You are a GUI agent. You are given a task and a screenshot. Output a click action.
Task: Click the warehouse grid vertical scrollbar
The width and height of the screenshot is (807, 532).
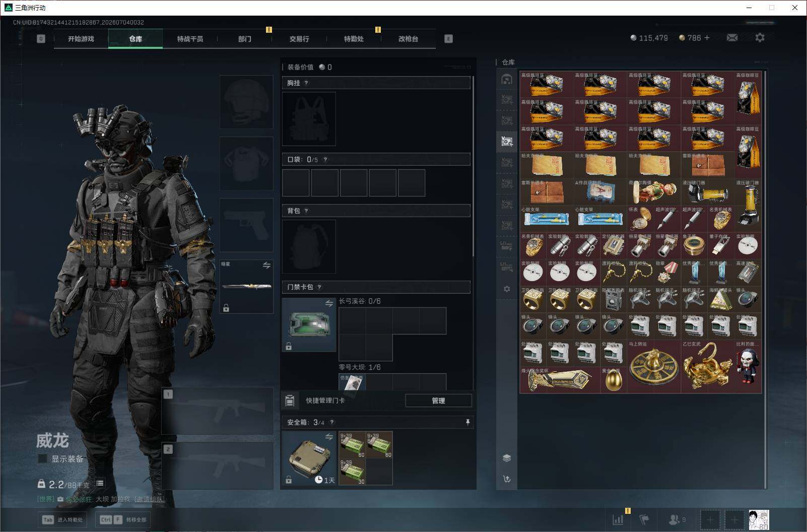coord(765,280)
